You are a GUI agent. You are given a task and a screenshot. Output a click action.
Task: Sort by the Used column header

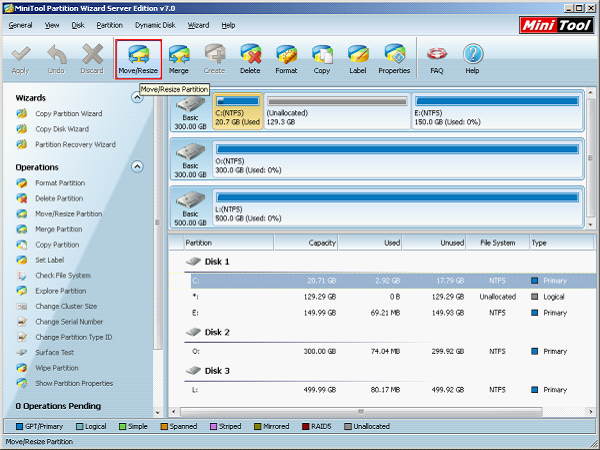pos(370,243)
